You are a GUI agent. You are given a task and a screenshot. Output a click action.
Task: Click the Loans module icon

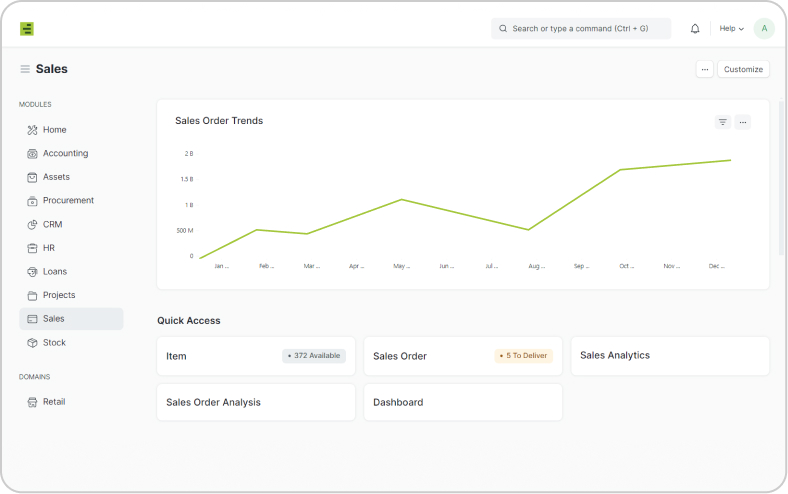32,272
